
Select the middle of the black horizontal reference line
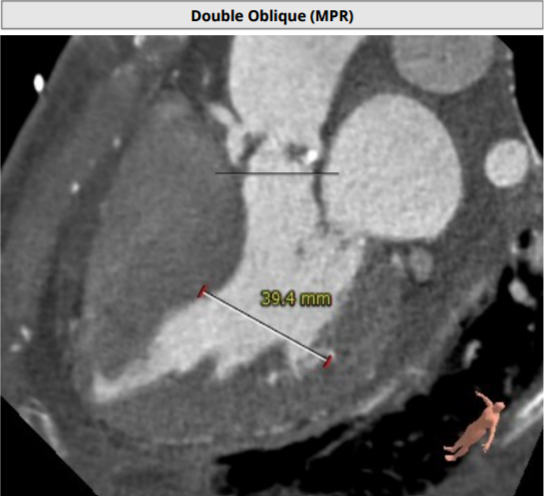click(x=277, y=173)
